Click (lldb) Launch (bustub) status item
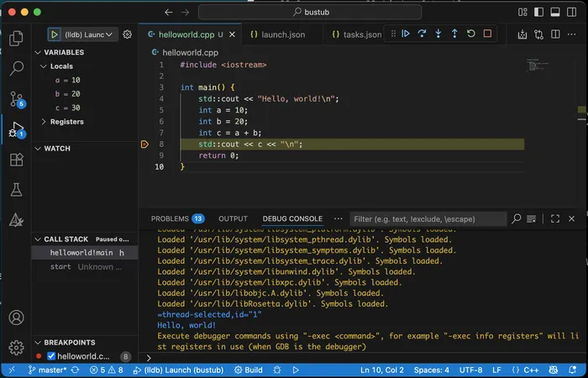Viewport: 588px width, 378px height. coord(178,370)
